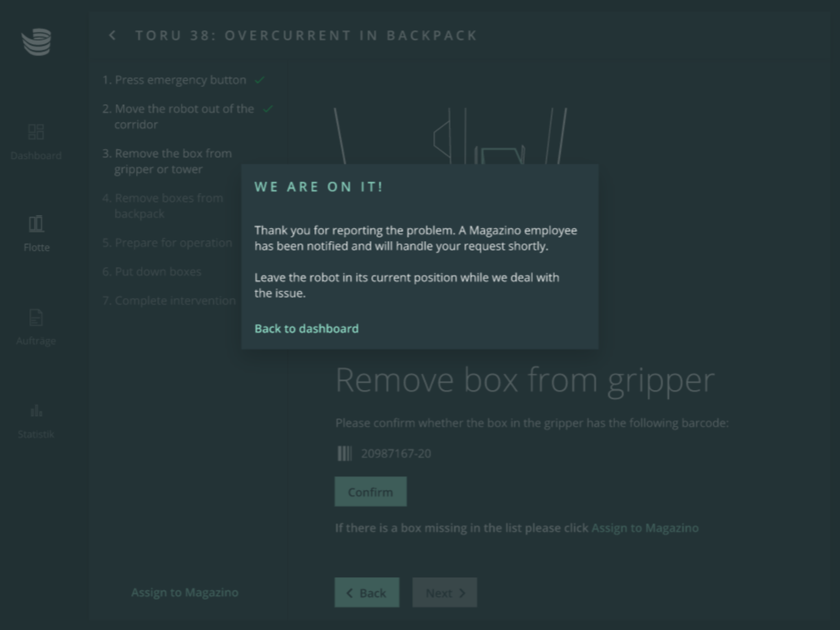Click the Magazino logo icon
Screen dimensions: 840x630
pos(36,42)
